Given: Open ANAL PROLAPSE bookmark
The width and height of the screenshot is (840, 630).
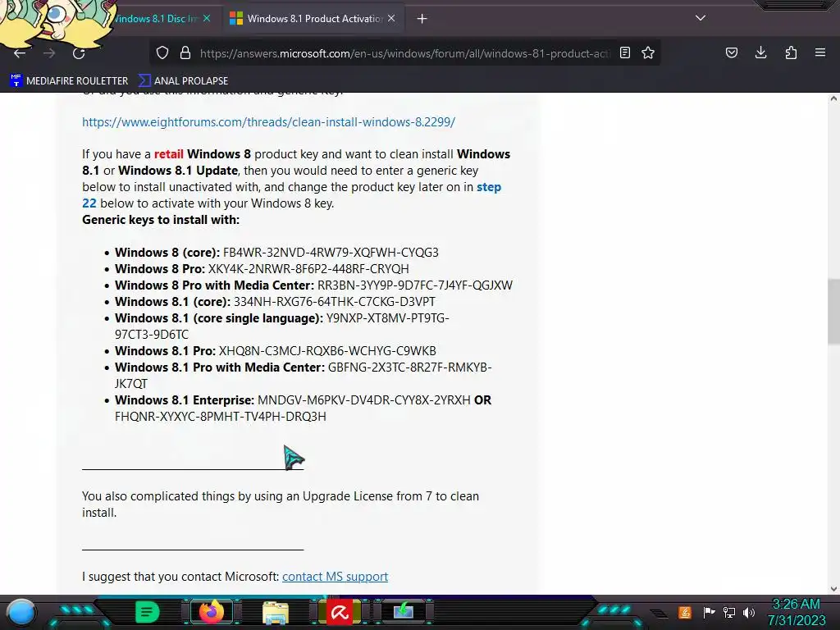Looking at the screenshot, I should click(183, 81).
